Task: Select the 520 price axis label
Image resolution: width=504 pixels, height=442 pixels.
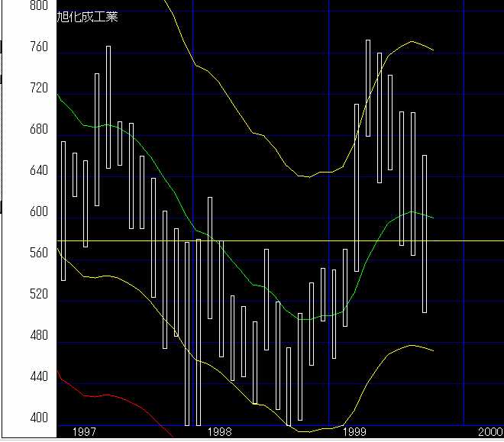Action: [37, 295]
